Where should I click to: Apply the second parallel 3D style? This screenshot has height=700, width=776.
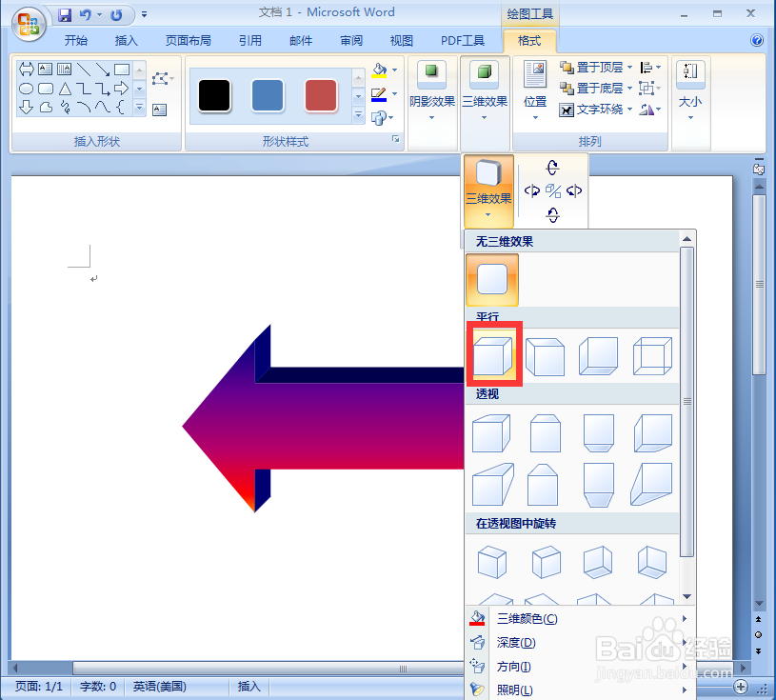pyautogui.click(x=545, y=355)
